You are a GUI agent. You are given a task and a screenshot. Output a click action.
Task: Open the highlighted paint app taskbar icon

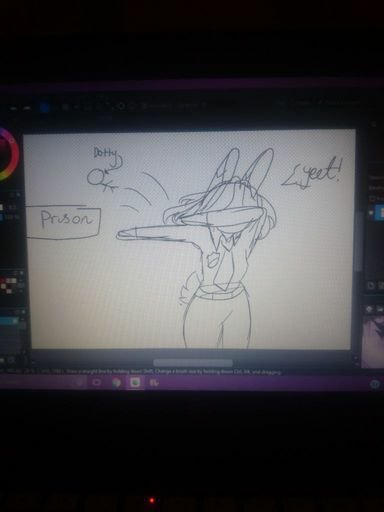pyautogui.click(x=135, y=382)
